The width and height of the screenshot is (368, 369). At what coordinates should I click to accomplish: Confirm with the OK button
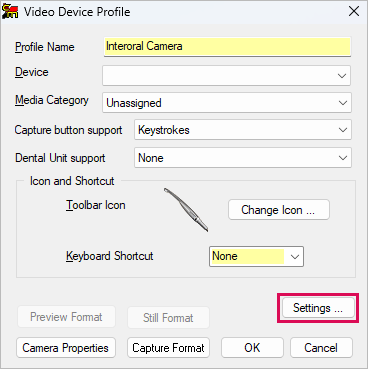click(x=252, y=348)
